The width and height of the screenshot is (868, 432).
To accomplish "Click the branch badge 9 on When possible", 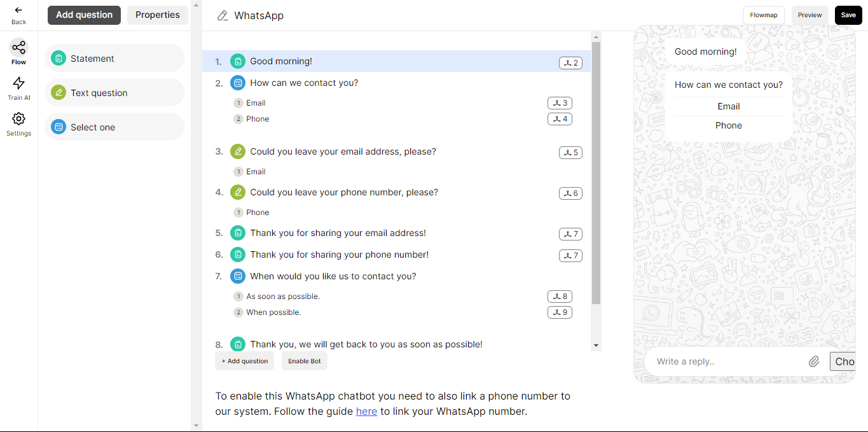I will click(x=560, y=312).
